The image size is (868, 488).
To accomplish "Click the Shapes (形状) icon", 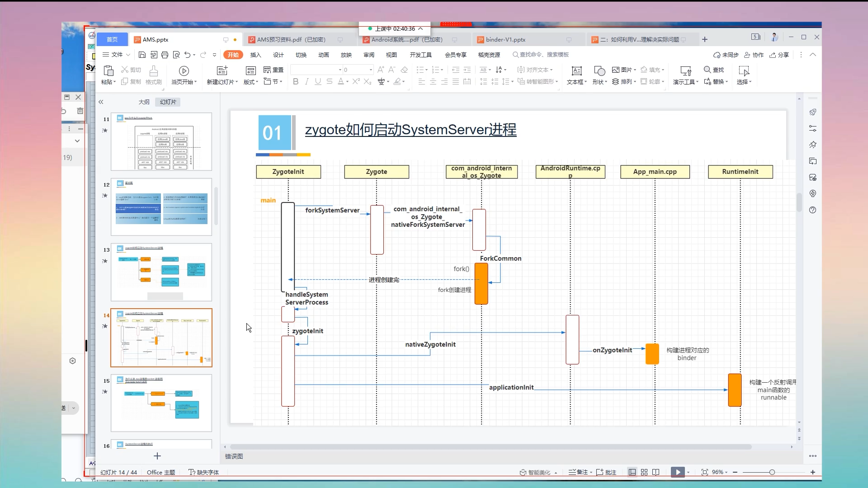I will click(x=599, y=71).
